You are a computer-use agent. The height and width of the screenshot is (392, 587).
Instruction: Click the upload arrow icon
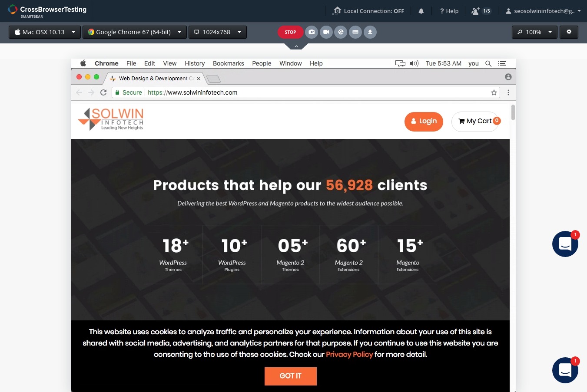point(370,32)
